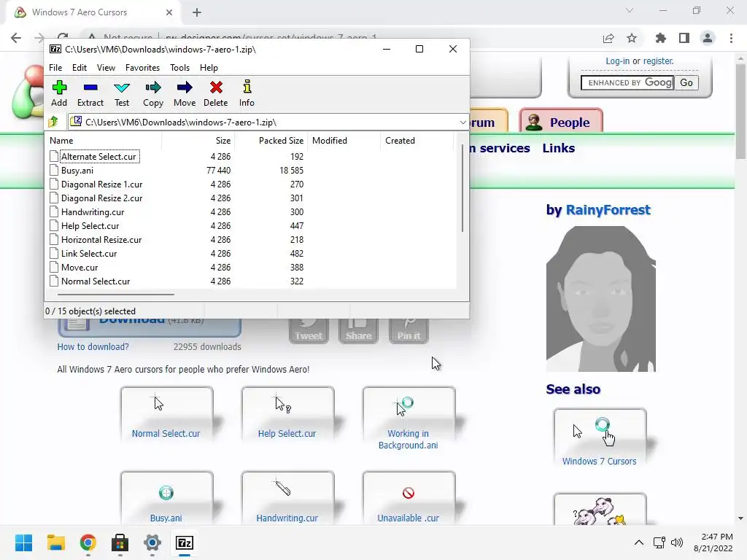The image size is (747, 560).
Task: Click the Add button in 7-Zip toolbar
Action: [x=59, y=93]
